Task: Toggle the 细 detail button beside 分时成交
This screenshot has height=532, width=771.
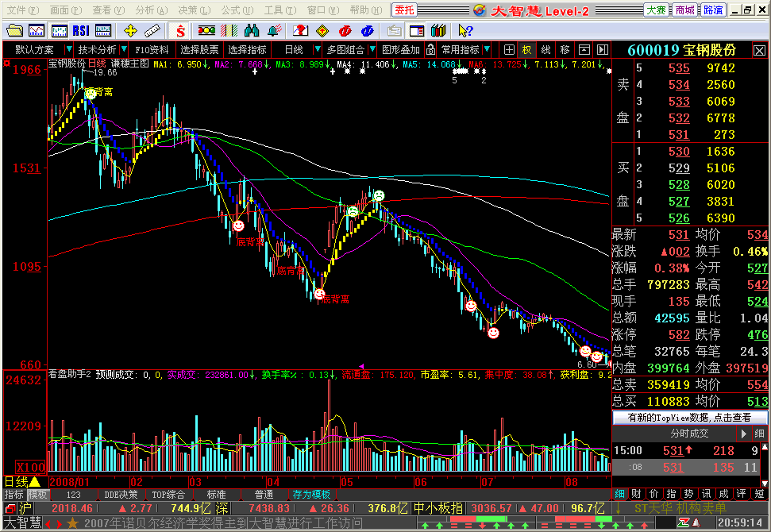Action: pos(759,434)
